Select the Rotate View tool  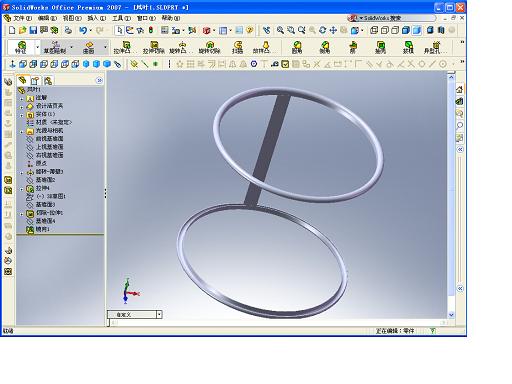tap(322, 30)
